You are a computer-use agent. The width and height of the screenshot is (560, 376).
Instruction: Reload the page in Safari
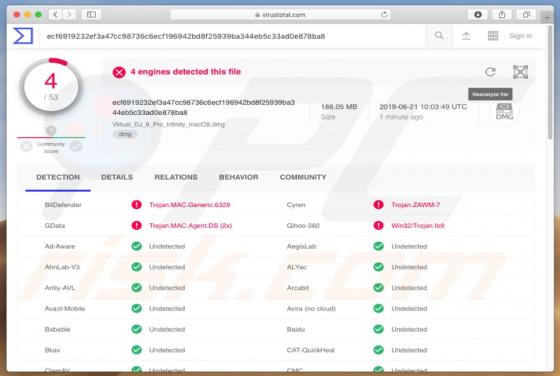[384, 15]
